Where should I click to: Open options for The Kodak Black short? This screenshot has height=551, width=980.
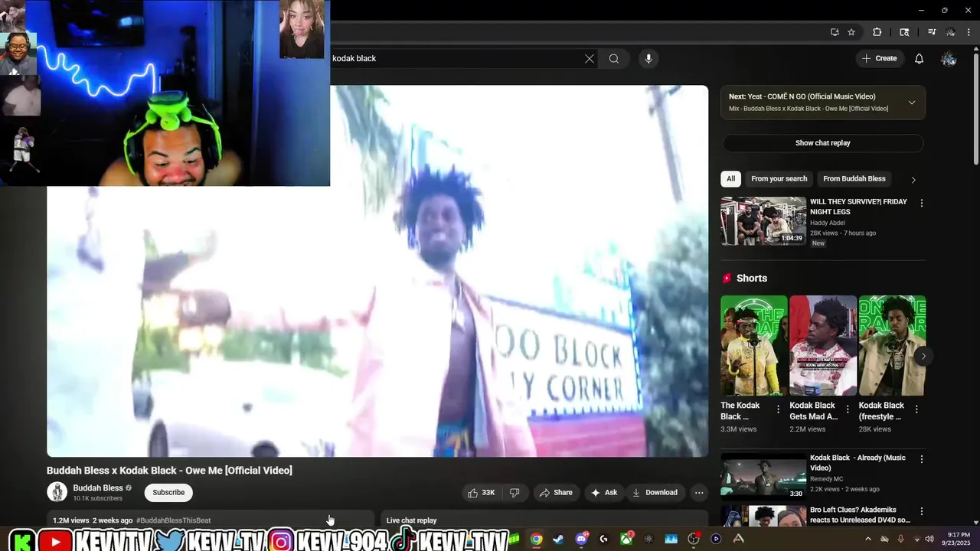pyautogui.click(x=778, y=409)
